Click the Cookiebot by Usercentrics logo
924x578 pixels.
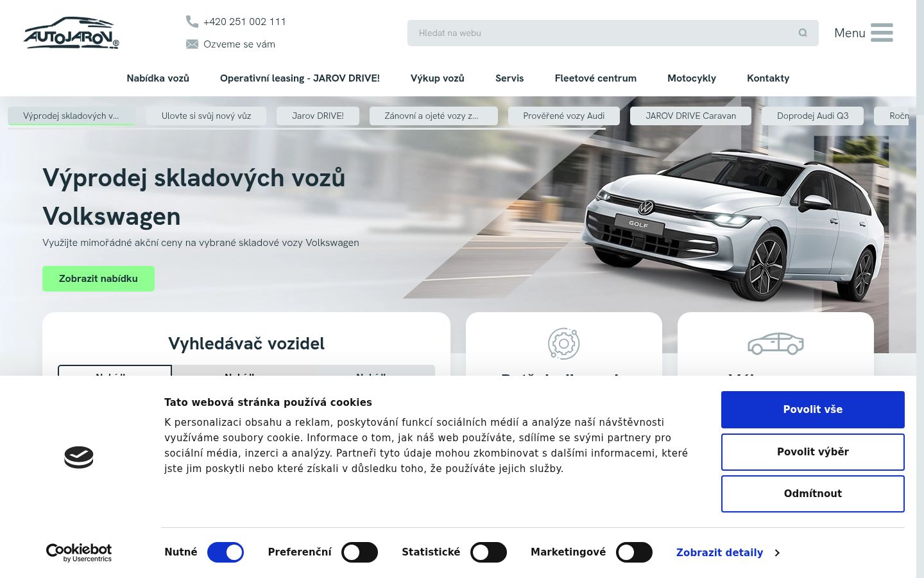coord(79,552)
